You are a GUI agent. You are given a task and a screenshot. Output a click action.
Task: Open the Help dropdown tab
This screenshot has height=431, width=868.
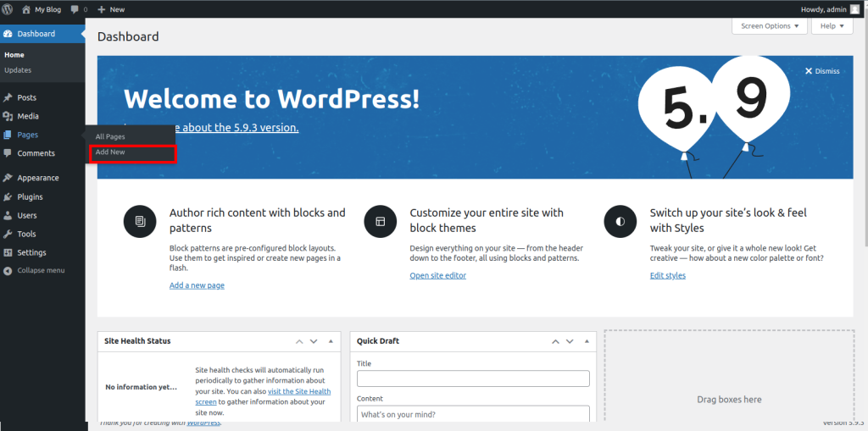click(x=832, y=26)
